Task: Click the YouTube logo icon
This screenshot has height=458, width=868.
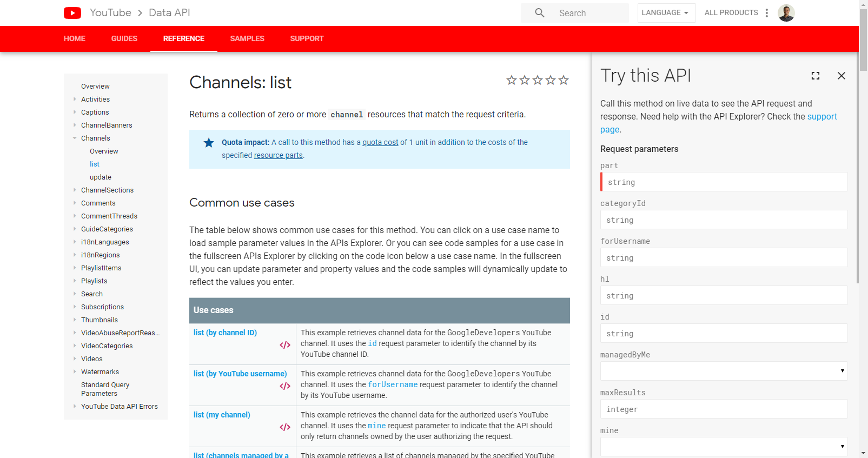Action: [72, 13]
